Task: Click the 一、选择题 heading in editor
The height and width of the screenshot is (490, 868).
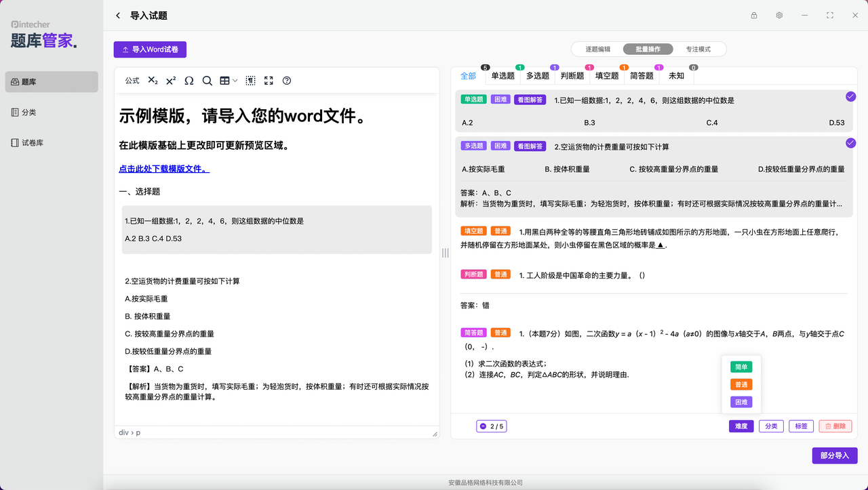Action: (x=140, y=192)
